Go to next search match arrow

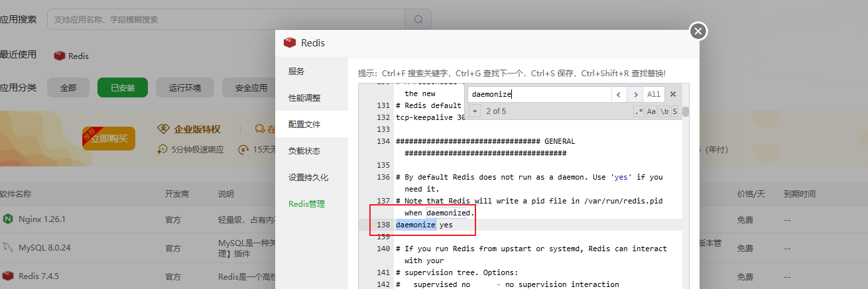click(635, 94)
